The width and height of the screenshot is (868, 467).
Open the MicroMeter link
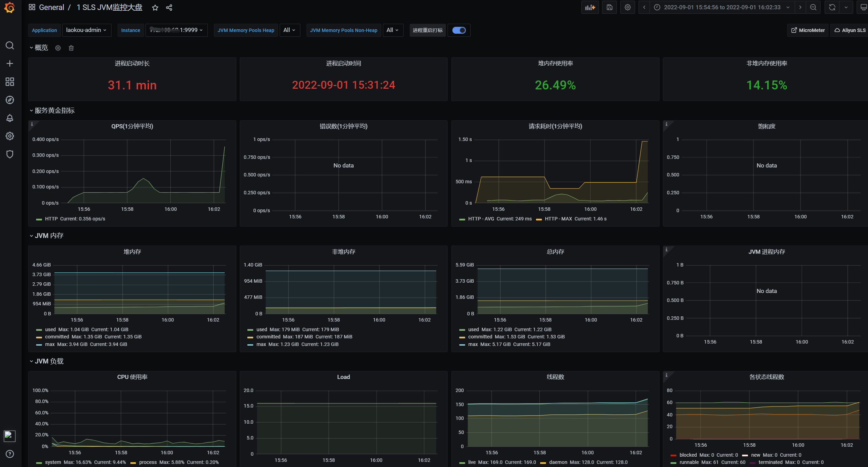click(x=808, y=30)
